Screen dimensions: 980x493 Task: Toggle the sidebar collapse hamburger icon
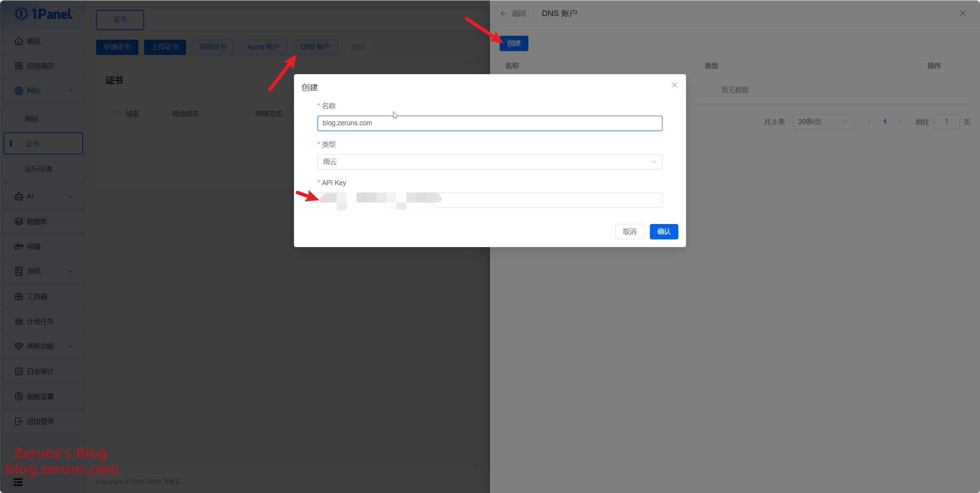tap(18, 482)
